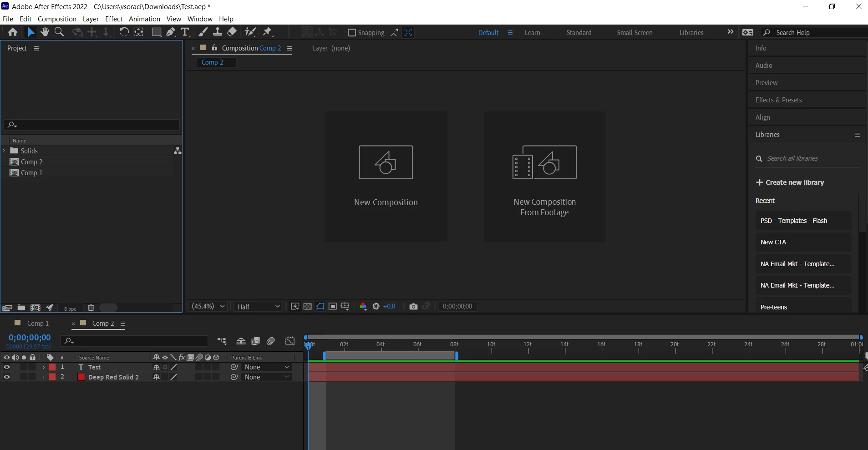The image size is (868, 450).
Task: Toggle Motion Blur for timeline
Action: click(271, 341)
